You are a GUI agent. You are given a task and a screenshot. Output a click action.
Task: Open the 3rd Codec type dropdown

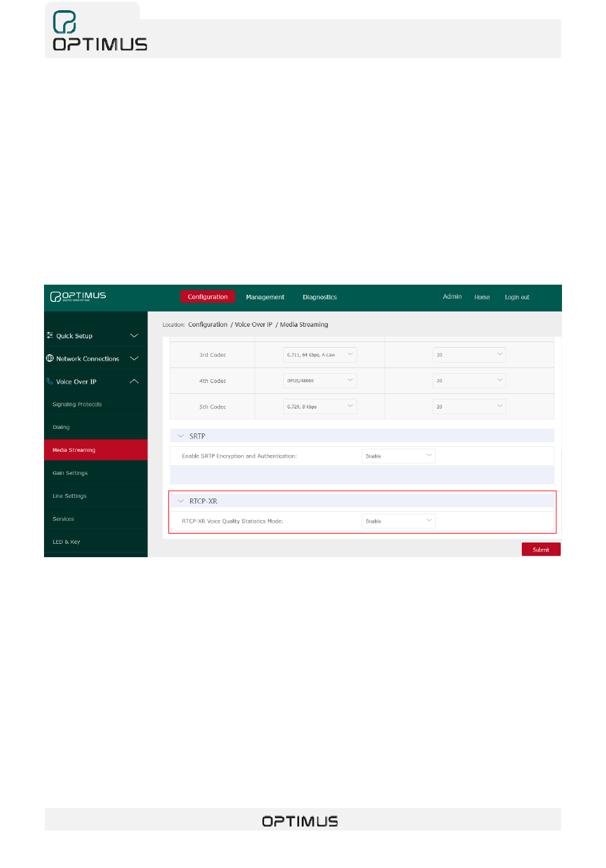(x=320, y=355)
